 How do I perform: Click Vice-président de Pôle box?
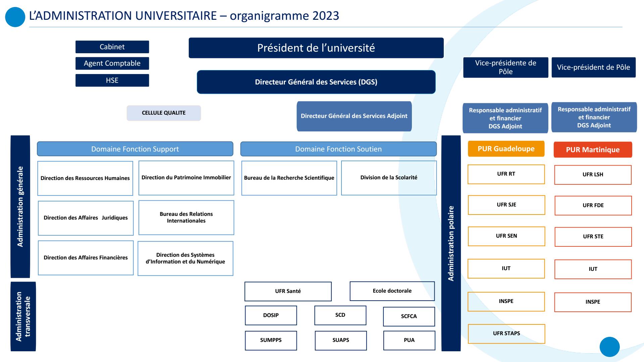[593, 67]
